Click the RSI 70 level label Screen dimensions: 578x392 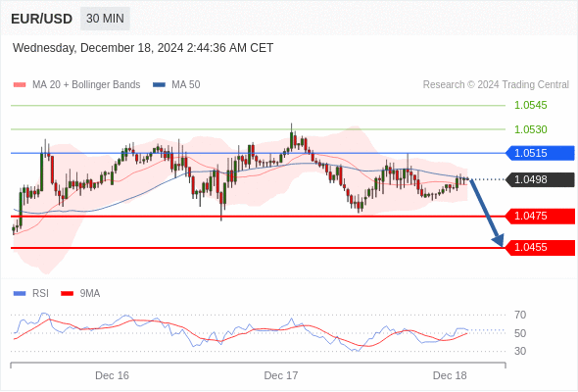tap(520, 315)
